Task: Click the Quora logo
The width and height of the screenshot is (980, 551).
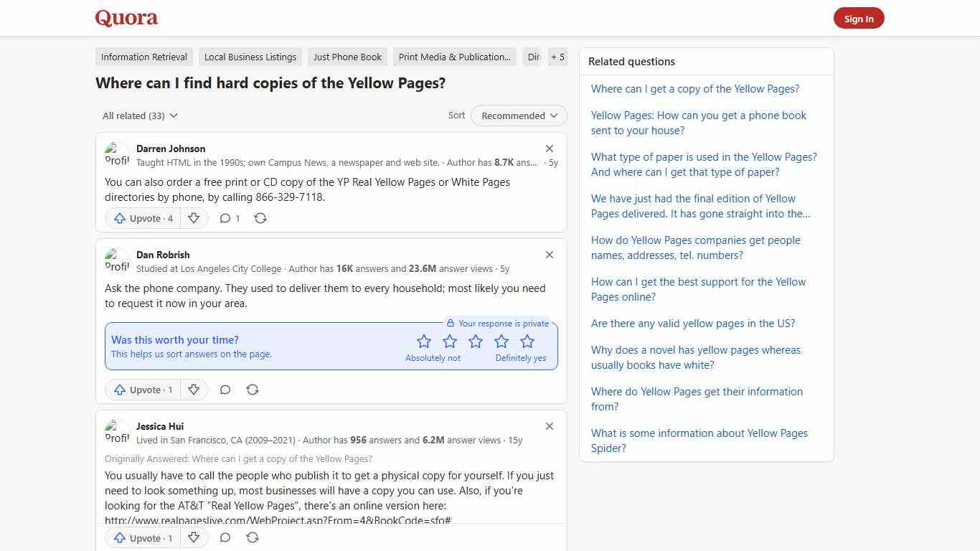Action: pyautogui.click(x=126, y=17)
